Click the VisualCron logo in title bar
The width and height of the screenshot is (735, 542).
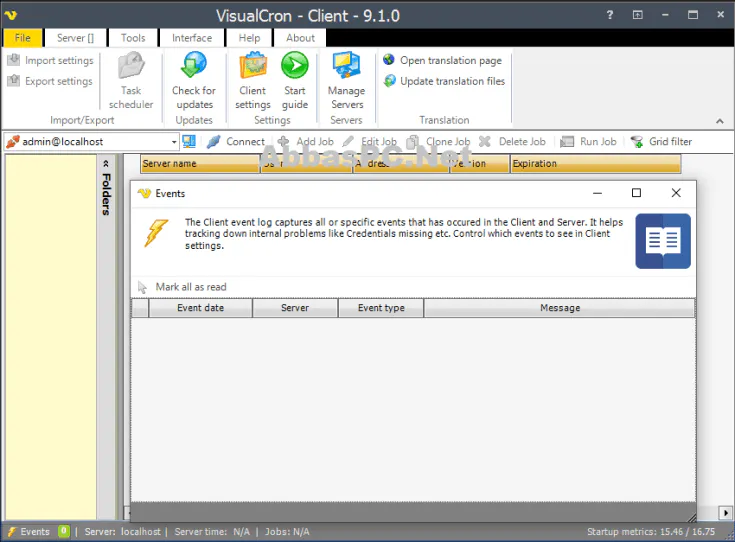click(x=11, y=15)
